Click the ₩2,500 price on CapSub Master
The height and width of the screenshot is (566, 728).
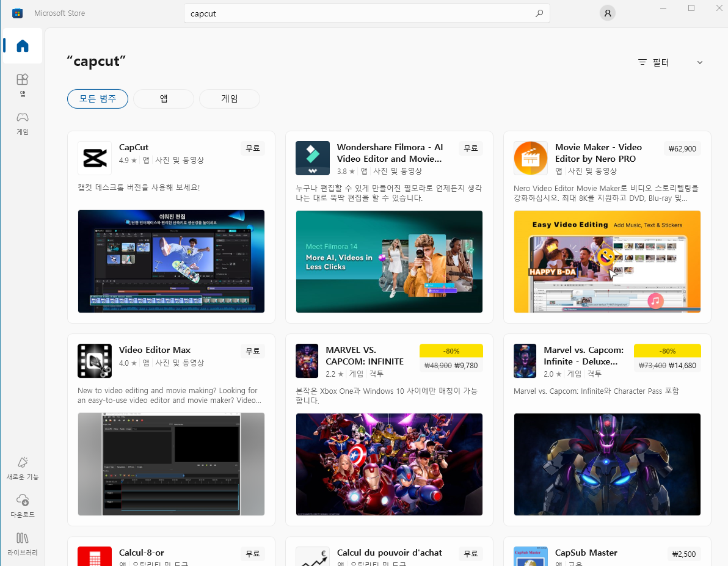click(684, 554)
